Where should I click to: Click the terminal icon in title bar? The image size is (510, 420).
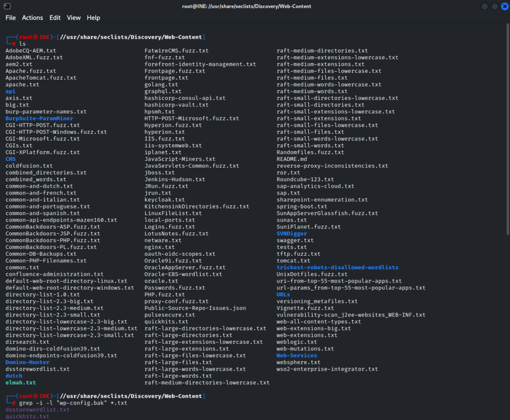(x=7, y=6)
